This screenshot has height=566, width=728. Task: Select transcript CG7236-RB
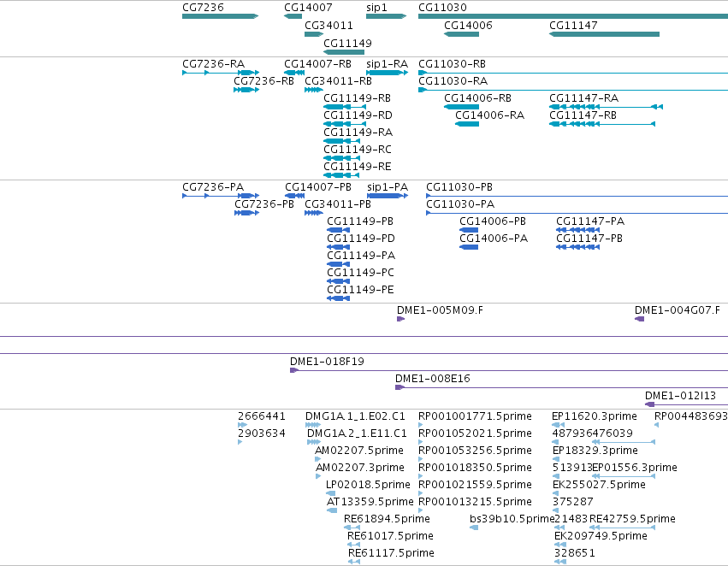point(246,90)
